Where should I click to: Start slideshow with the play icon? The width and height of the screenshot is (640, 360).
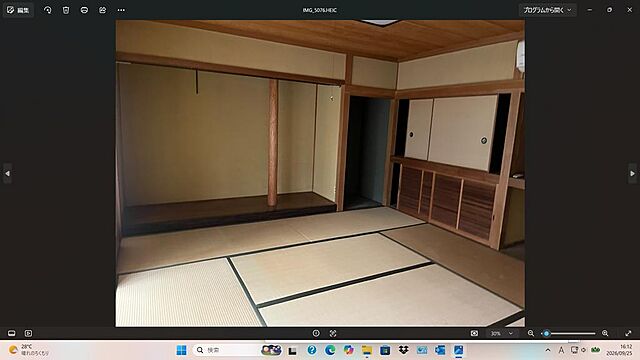[x=28, y=333]
